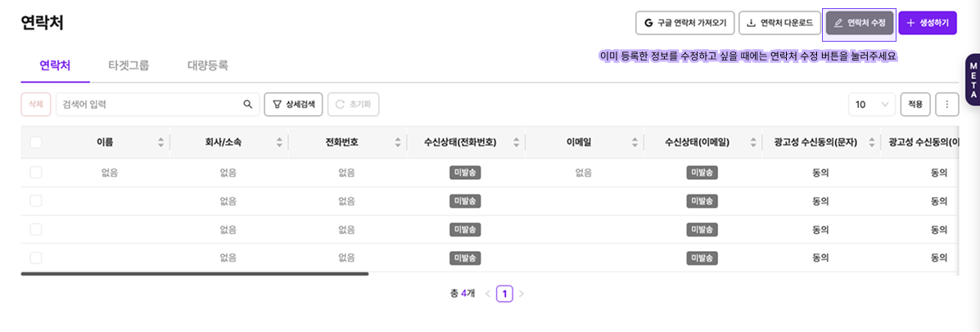This screenshot has height=332, width=980.
Task: Open the META side panel tab
Action: click(973, 80)
